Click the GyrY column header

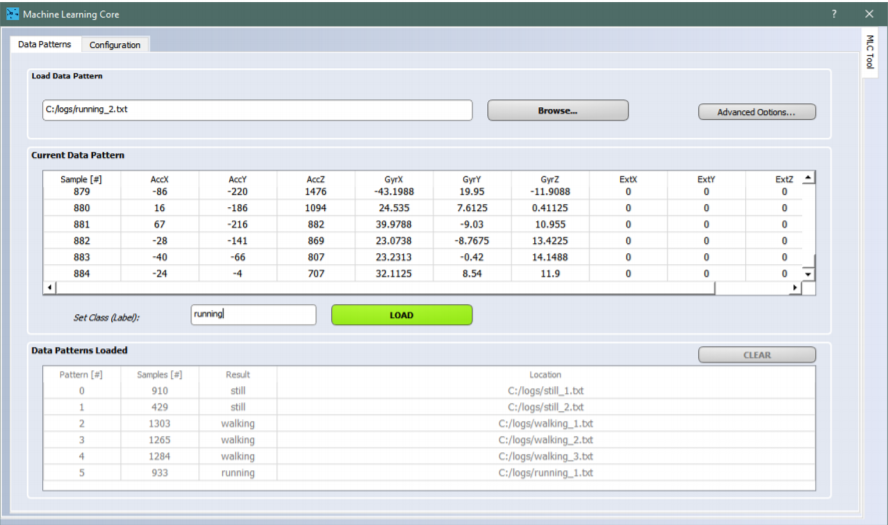pyautogui.click(x=472, y=179)
